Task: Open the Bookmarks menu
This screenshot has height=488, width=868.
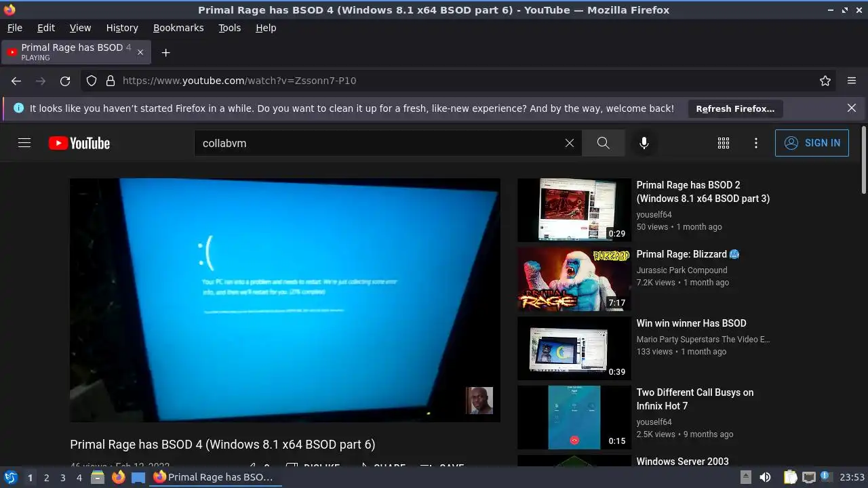Action: tap(178, 28)
